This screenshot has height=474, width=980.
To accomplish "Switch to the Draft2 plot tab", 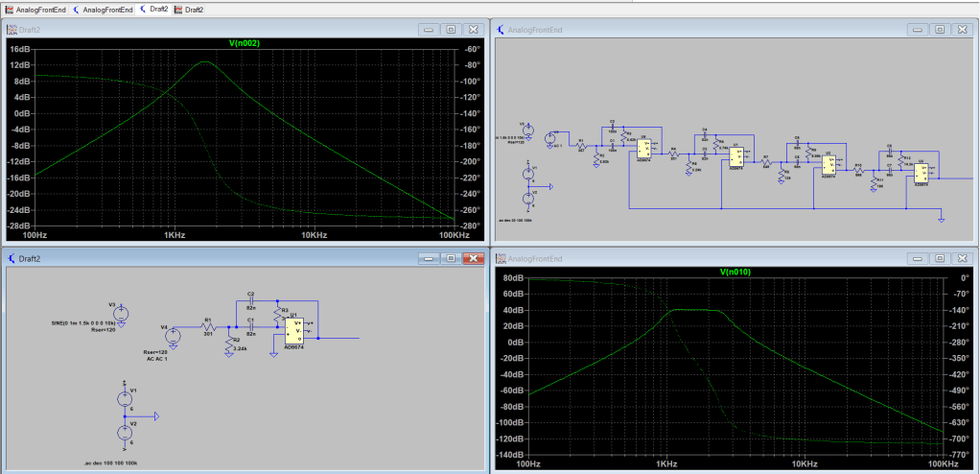I will coord(194,9).
